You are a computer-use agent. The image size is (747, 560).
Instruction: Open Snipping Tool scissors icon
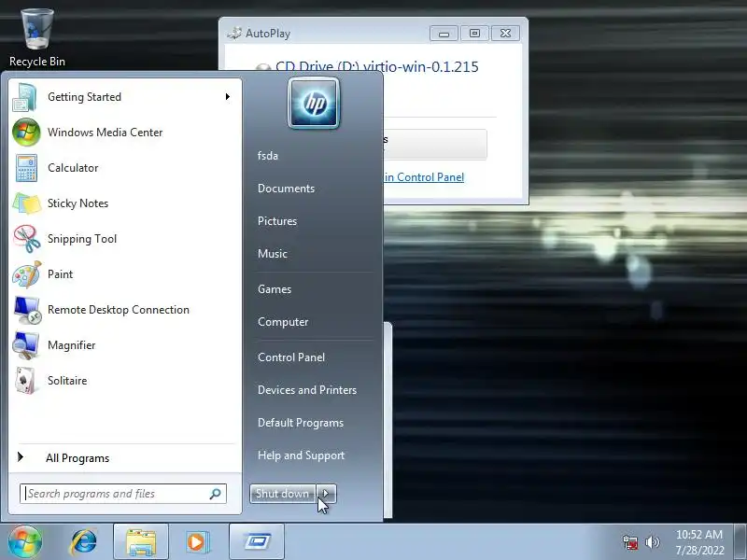27,239
